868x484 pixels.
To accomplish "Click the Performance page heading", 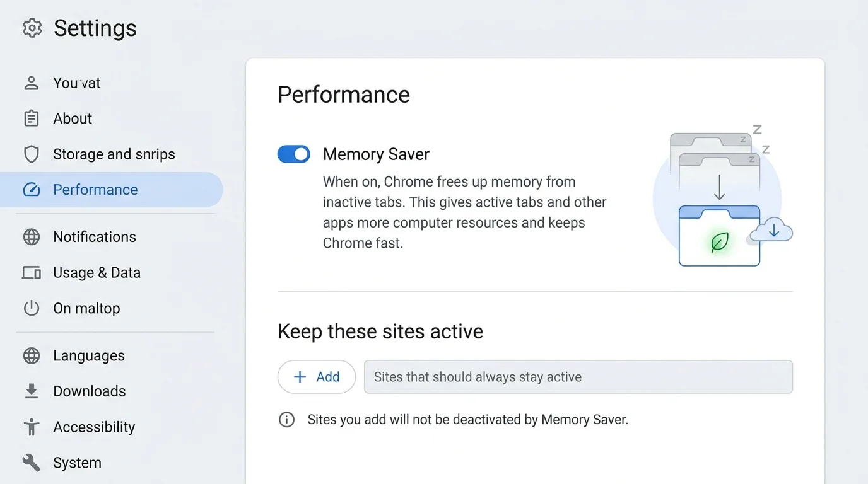I will [x=344, y=95].
